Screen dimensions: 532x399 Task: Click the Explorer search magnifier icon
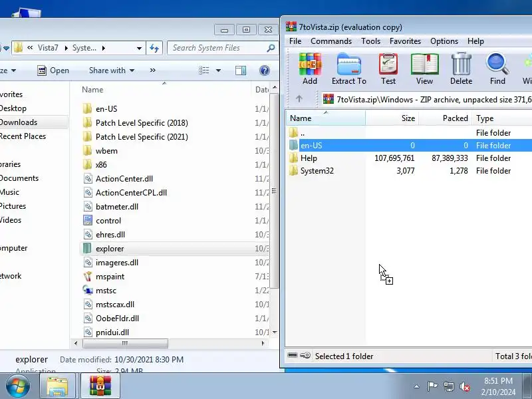(271, 48)
